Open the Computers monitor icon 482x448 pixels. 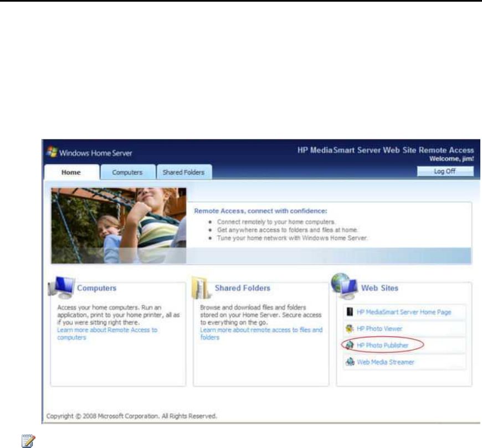(x=62, y=287)
